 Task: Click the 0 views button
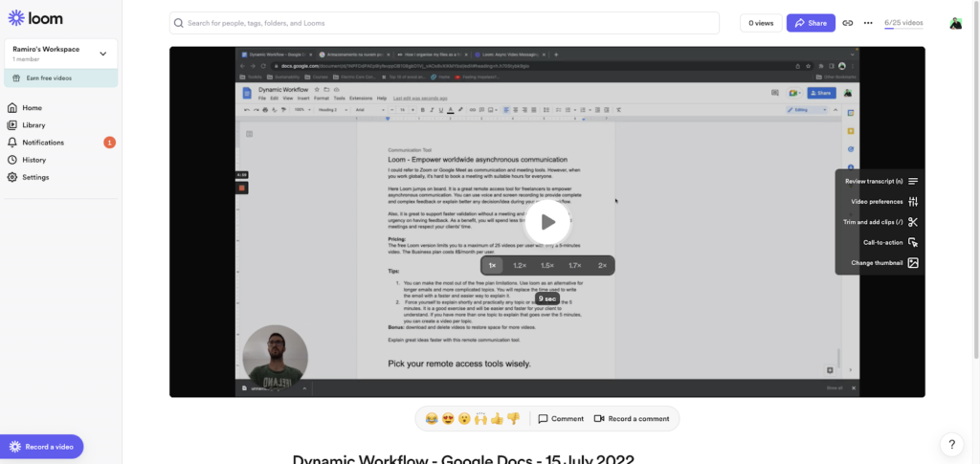tap(761, 23)
